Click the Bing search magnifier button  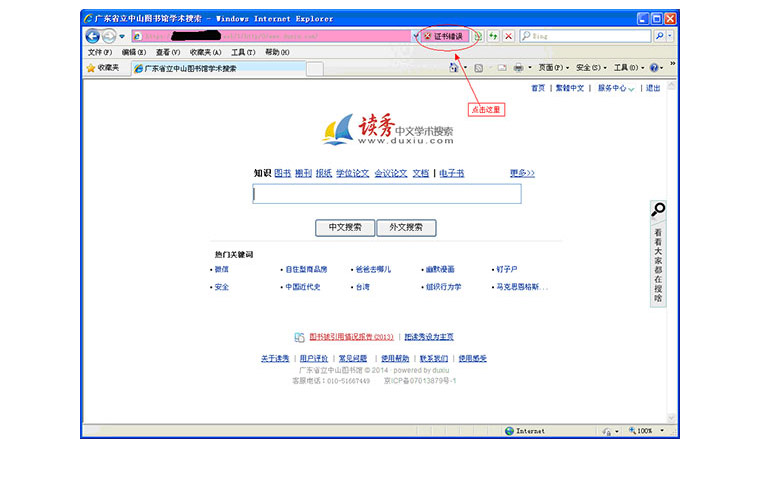click(659, 36)
